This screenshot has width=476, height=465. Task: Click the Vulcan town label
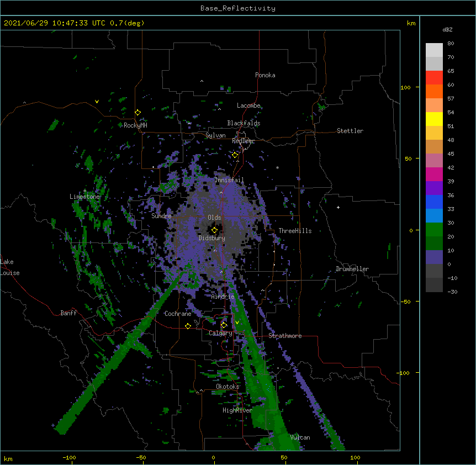(x=300, y=437)
